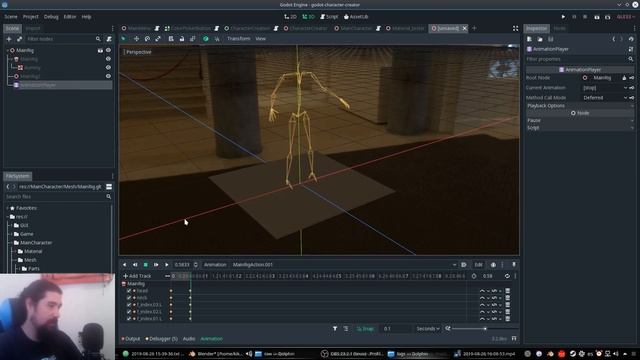Add a new node with plus icon
This screenshot has height=360, width=640.
coord(9,39)
